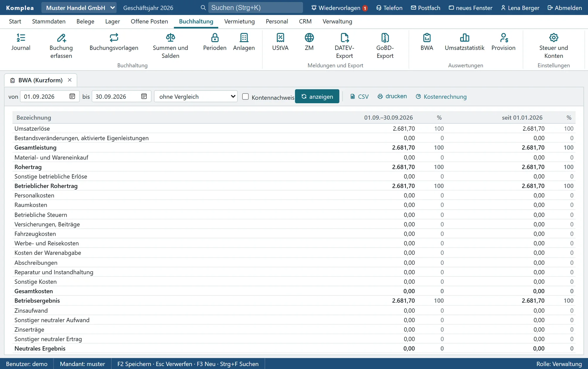This screenshot has width=588, height=369.
Task: Select the Perioden lock icon
Action: (x=215, y=38)
